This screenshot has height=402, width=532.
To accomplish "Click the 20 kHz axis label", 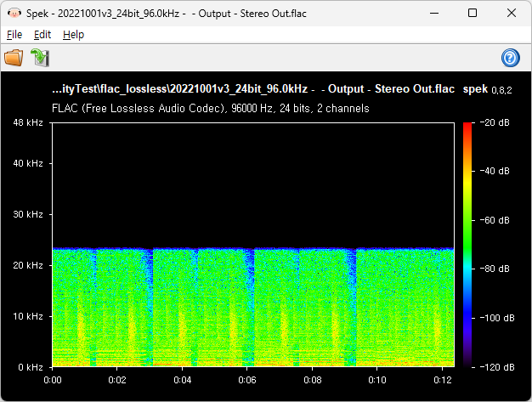I will [28, 265].
